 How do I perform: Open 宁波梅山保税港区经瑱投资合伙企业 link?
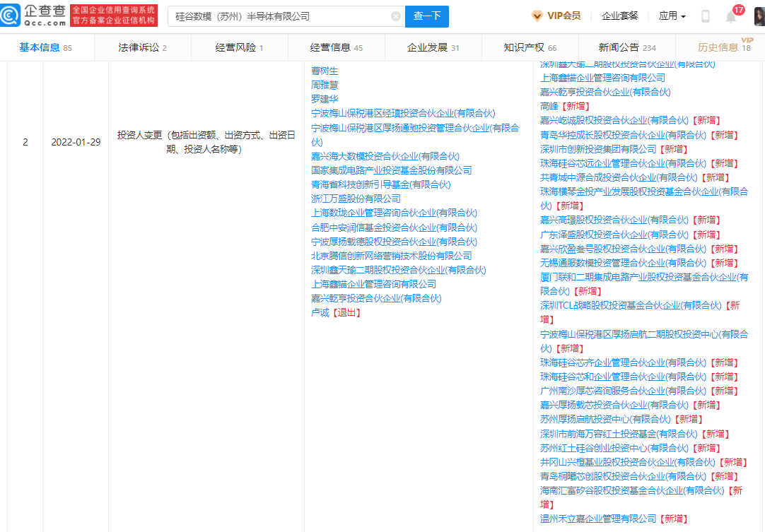coord(403,114)
